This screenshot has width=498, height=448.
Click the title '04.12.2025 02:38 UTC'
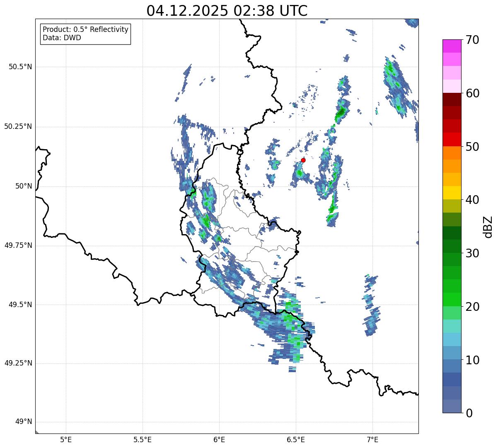point(227,11)
